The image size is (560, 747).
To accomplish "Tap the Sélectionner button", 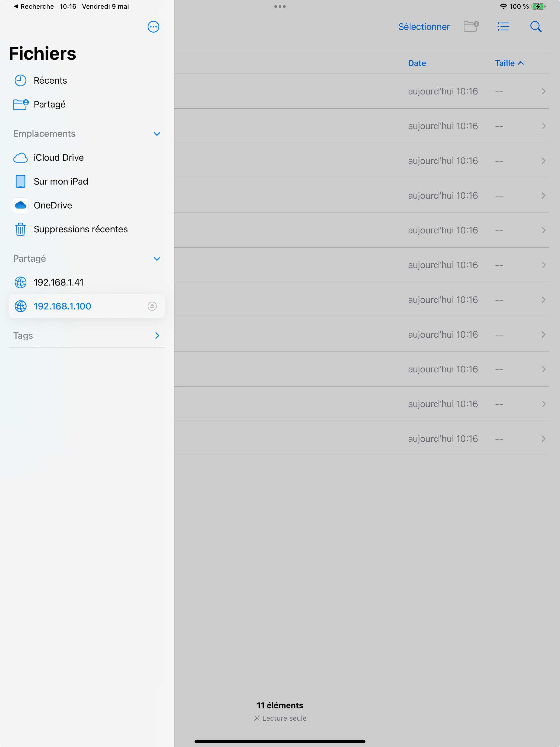I will [x=424, y=27].
